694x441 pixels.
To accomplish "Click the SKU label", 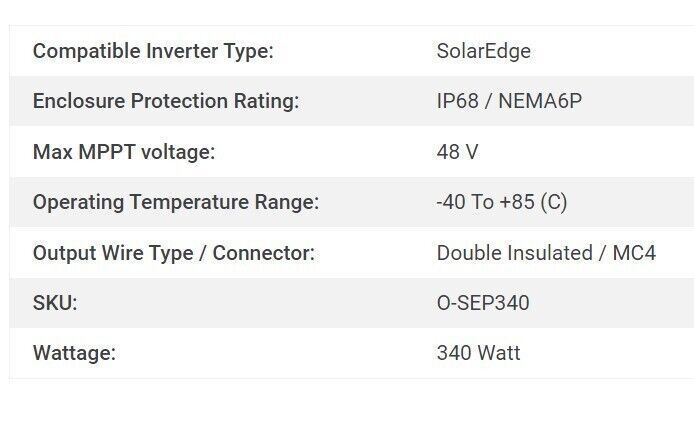I will 55,303.
